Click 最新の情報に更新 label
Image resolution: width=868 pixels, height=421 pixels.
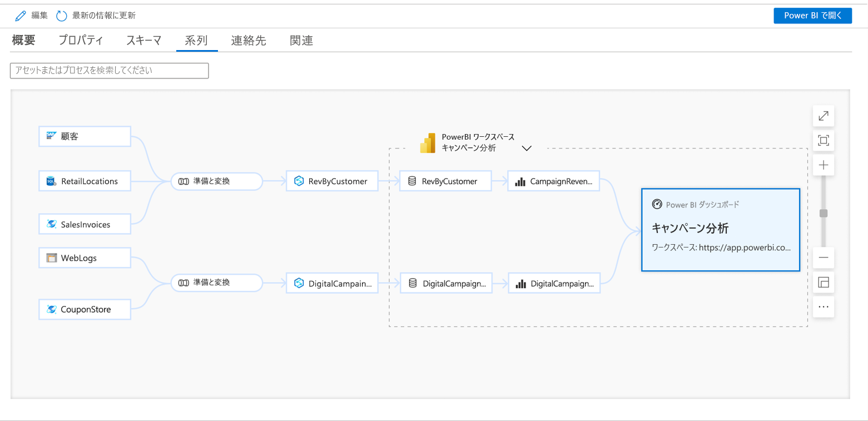tap(104, 16)
